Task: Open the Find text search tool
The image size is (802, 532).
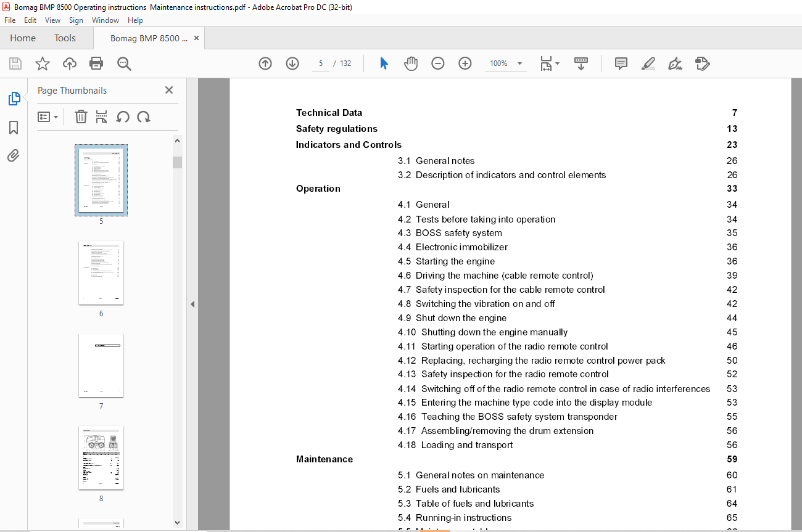Action: (x=124, y=63)
